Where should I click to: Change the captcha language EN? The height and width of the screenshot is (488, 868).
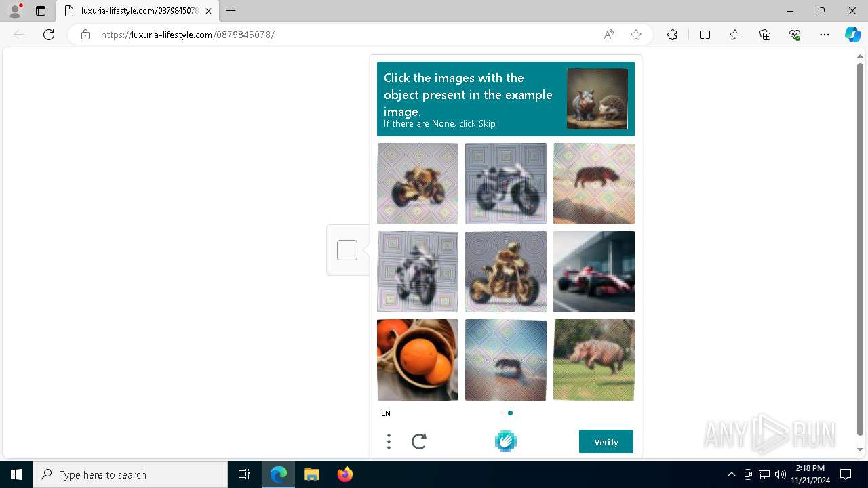click(386, 413)
